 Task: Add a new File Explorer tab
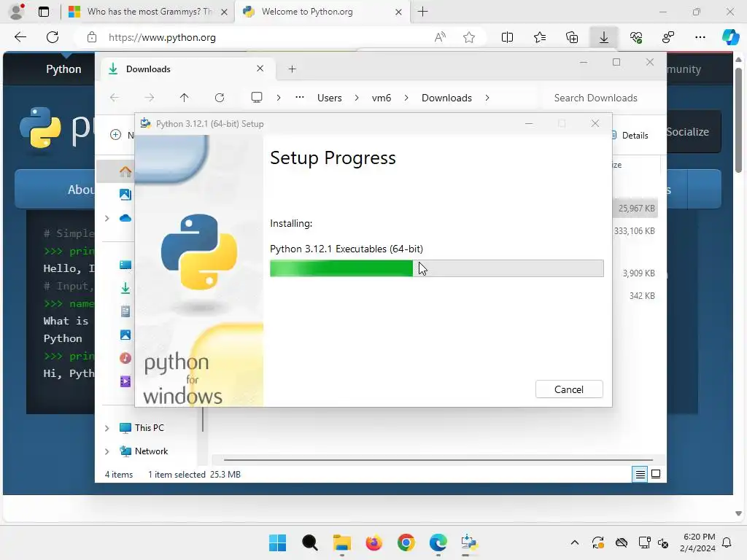pyautogui.click(x=292, y=69)
